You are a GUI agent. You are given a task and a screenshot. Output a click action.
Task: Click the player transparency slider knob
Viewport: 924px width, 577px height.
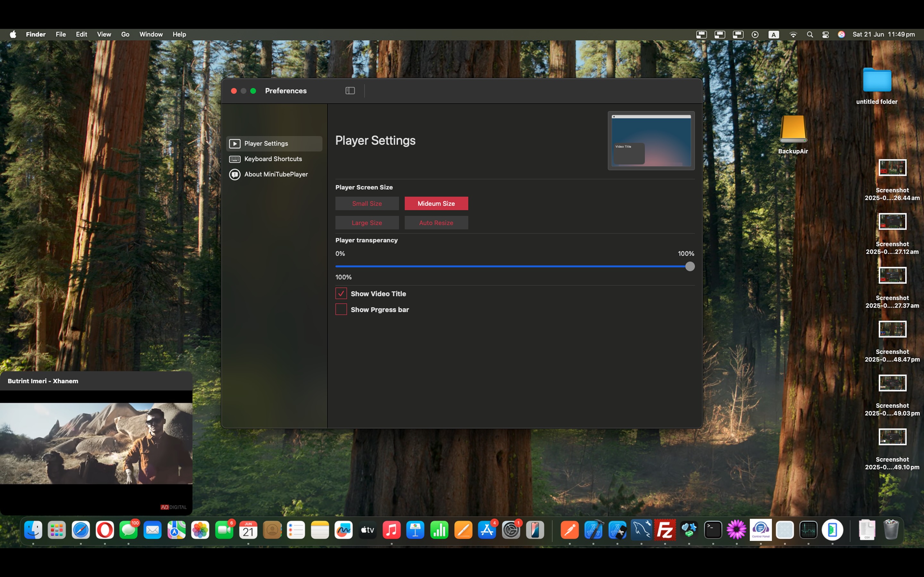point(689,266)
